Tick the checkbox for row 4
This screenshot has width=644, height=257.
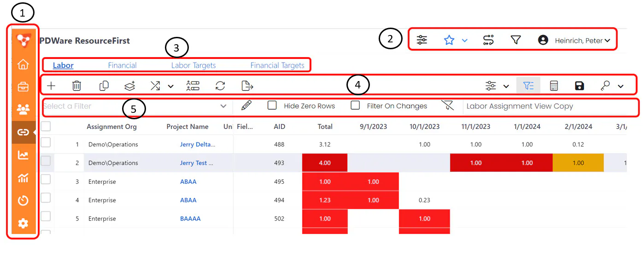pos(46,198)
